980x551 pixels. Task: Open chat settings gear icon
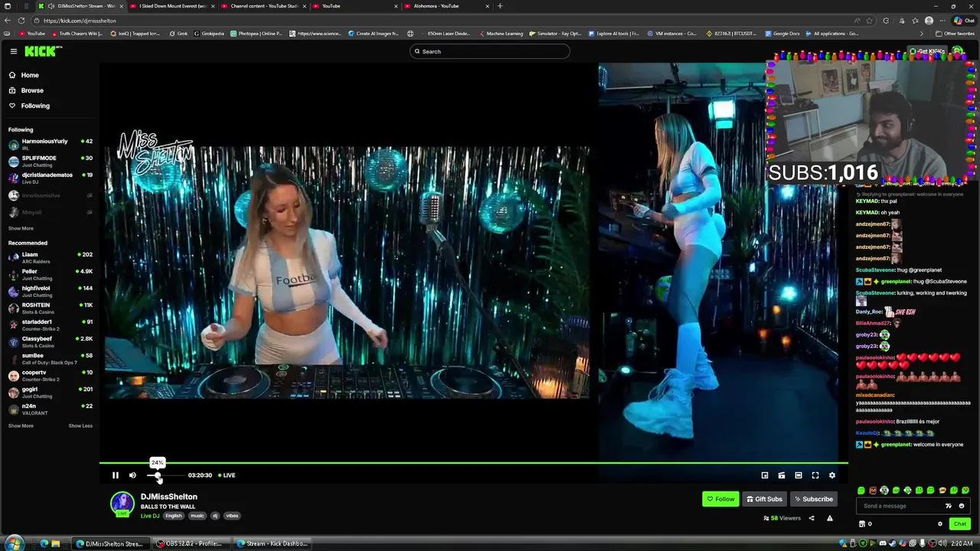point(940,524)
